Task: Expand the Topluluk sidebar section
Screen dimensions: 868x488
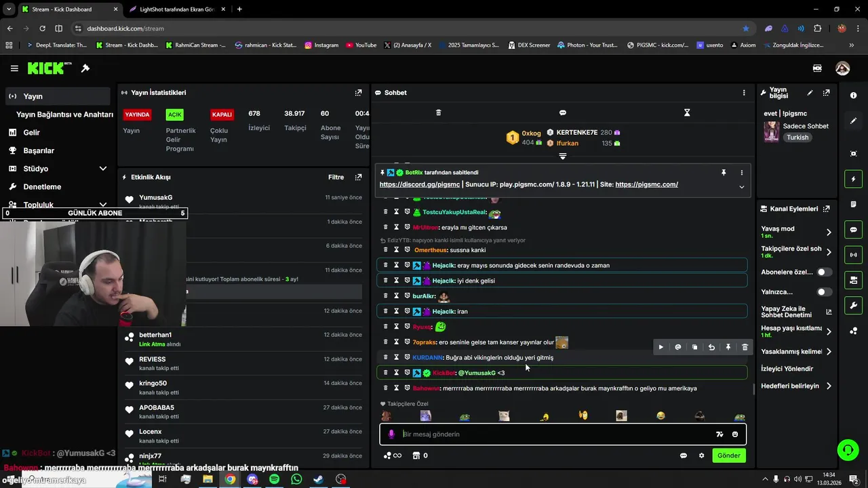Action: (x=103, y=205)
